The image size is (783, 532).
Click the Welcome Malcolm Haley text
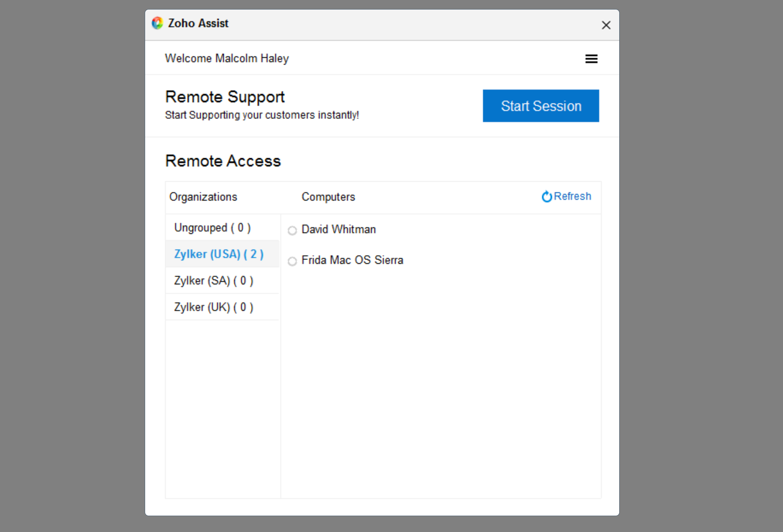226,58
